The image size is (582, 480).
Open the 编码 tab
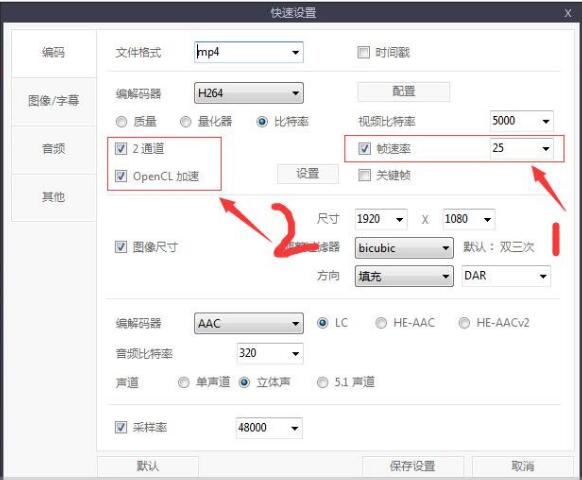pos(53,52)
